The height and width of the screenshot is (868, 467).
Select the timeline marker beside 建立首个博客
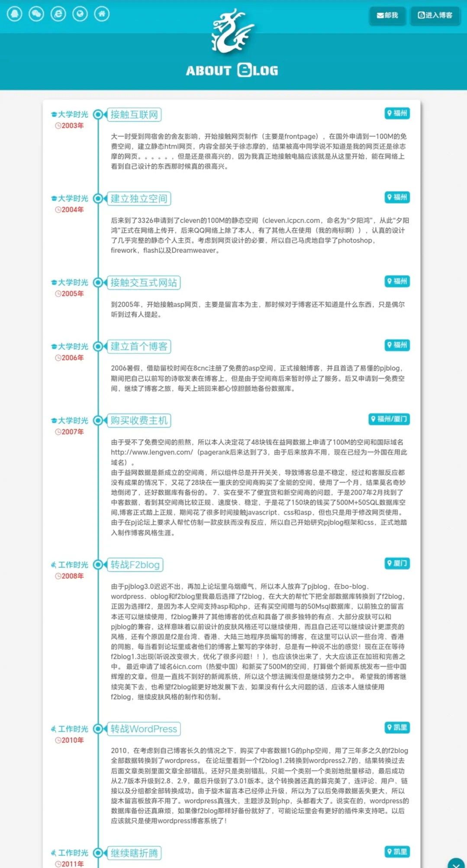tap(98, 347)
